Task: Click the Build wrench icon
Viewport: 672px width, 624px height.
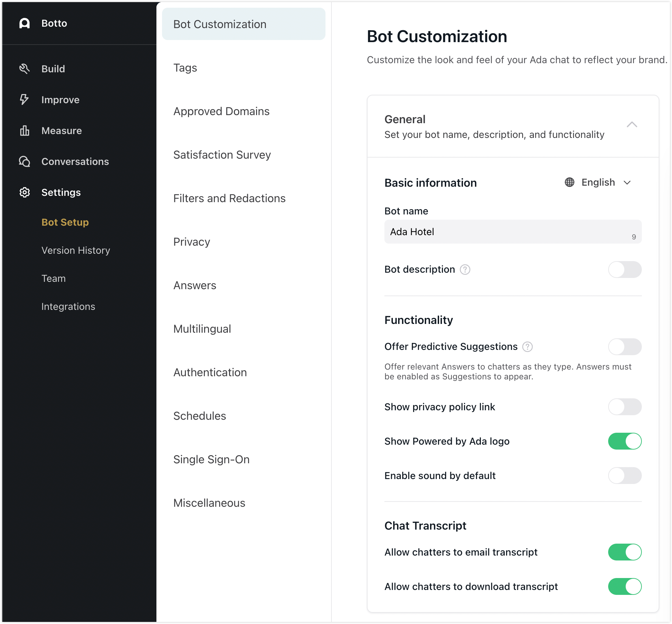Action: pyautogui.click(x=25, y=69)
